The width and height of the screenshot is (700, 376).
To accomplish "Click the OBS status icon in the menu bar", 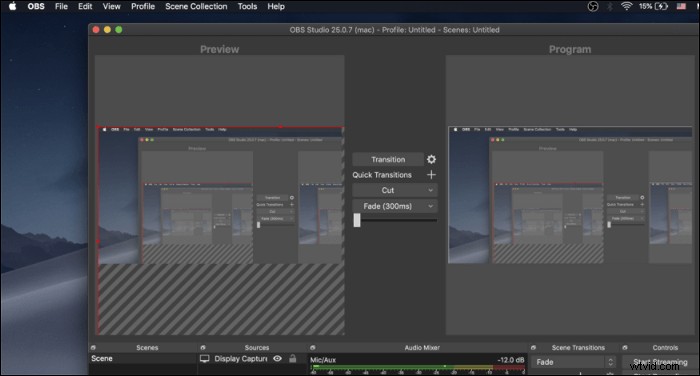I will tap(592, 6).
